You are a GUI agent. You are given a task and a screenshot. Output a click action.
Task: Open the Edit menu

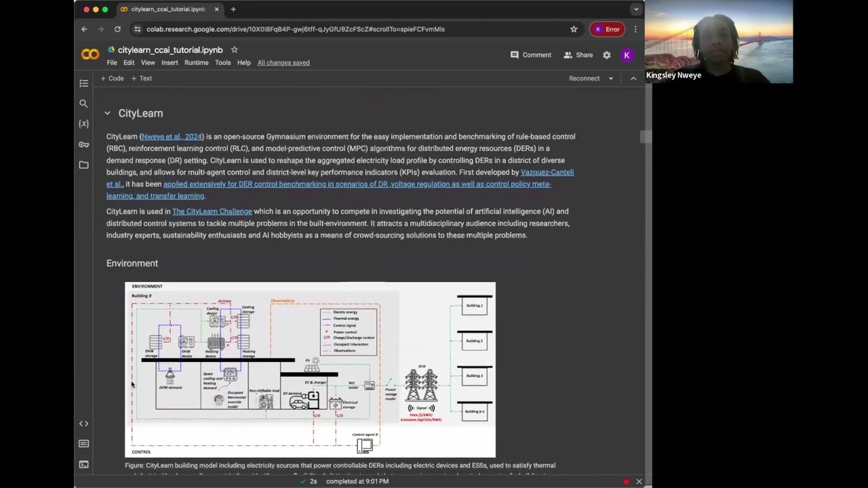click(x=129, y=63)
